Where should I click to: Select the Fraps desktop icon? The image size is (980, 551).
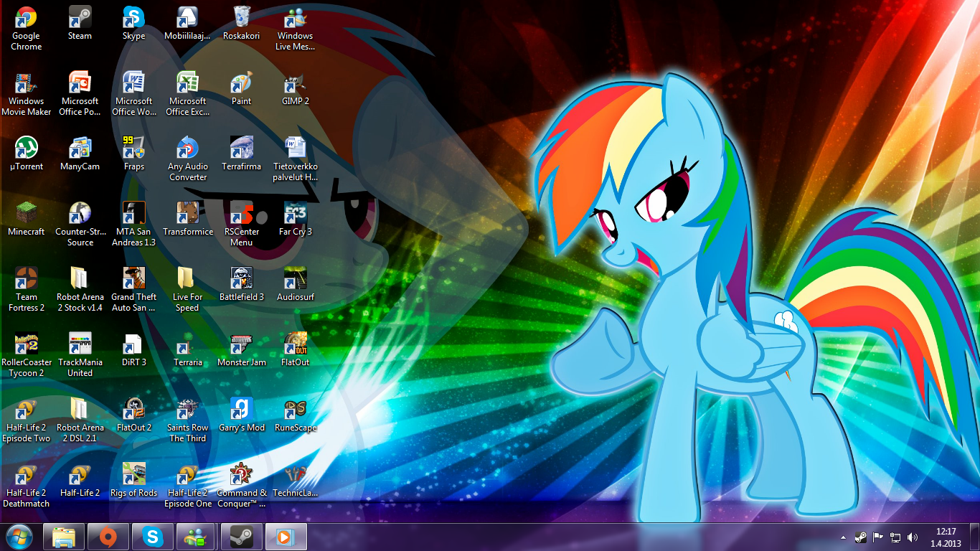click(x=133, y=154)
